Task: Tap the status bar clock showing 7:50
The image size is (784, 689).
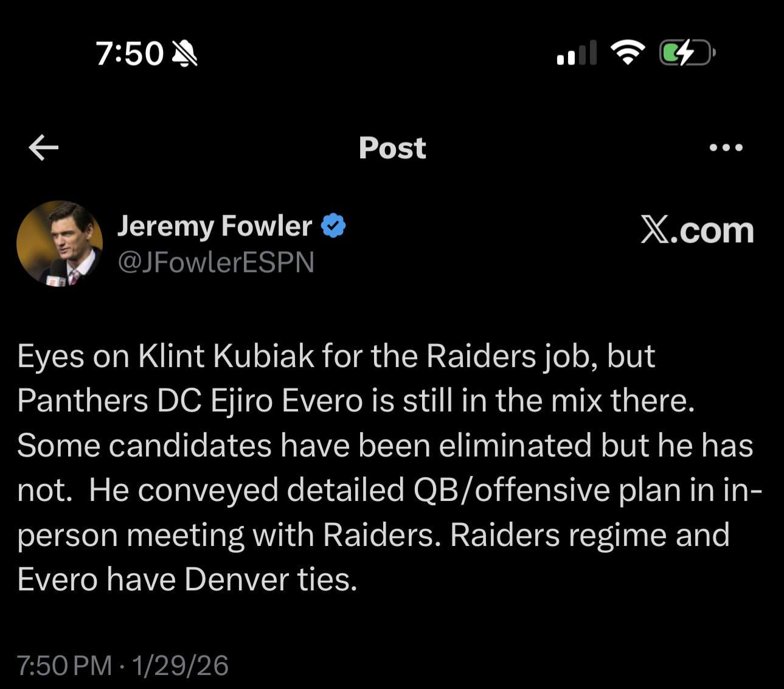Action: click(130, 54)
